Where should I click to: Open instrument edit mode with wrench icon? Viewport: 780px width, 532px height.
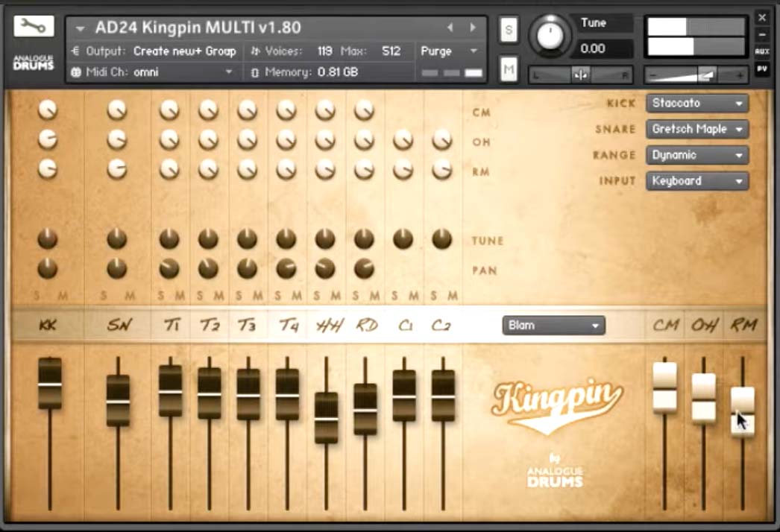pyautogui.click(x=34, y=26)
